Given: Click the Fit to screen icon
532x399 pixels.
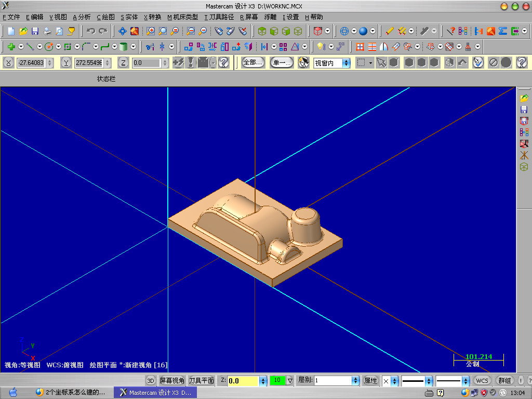Looking at the screenshot, I should point(123,31).
